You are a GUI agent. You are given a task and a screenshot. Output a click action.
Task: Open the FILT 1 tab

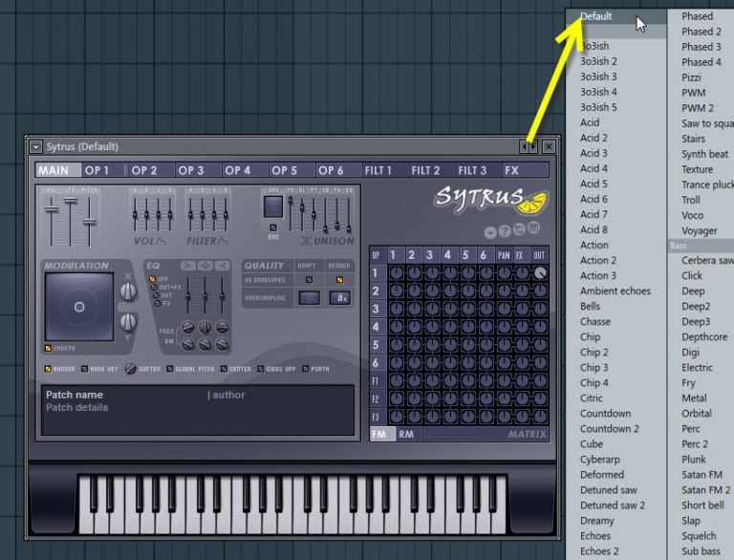click(x=385, y=170)
